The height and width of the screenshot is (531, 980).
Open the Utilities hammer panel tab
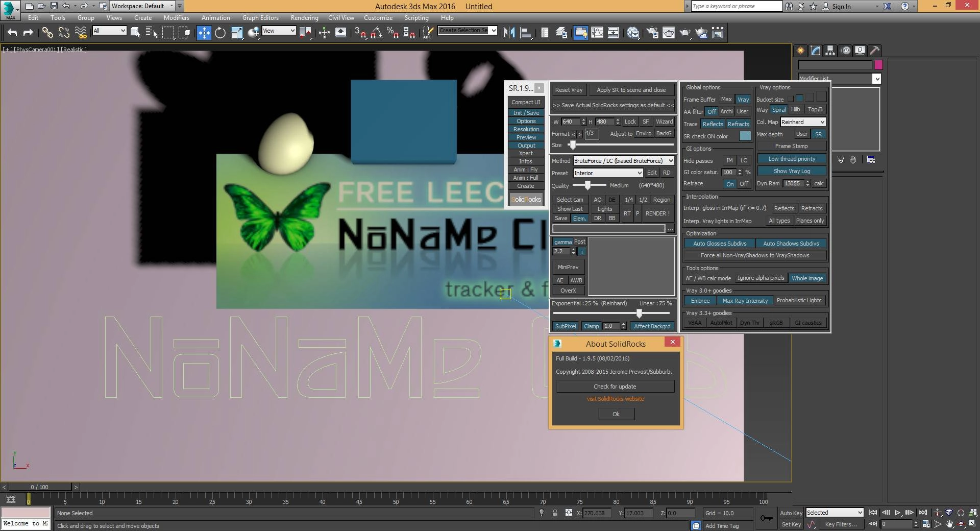pyautogui.click(x=875, y=50)
